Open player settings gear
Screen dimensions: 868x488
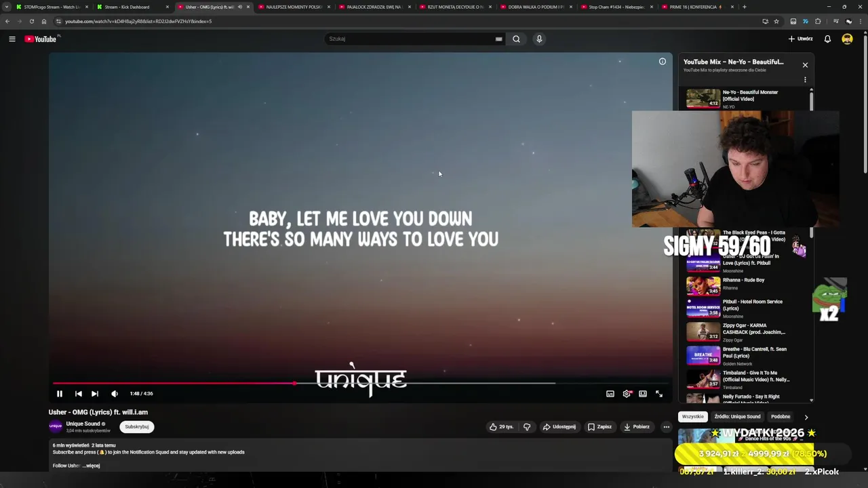coord(627,394)
